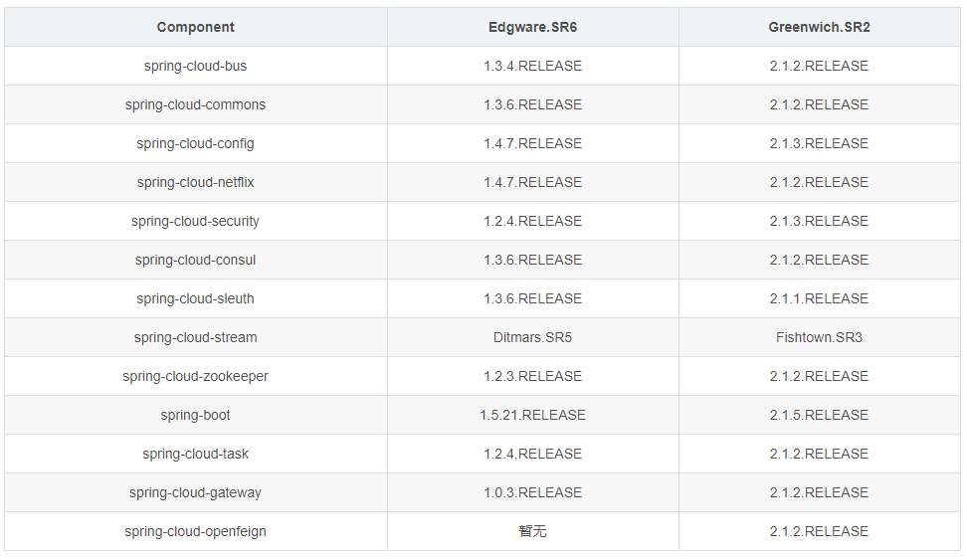967x560 pixels.
Task: Click the spring-cloud-task component name
Action: 195,454
